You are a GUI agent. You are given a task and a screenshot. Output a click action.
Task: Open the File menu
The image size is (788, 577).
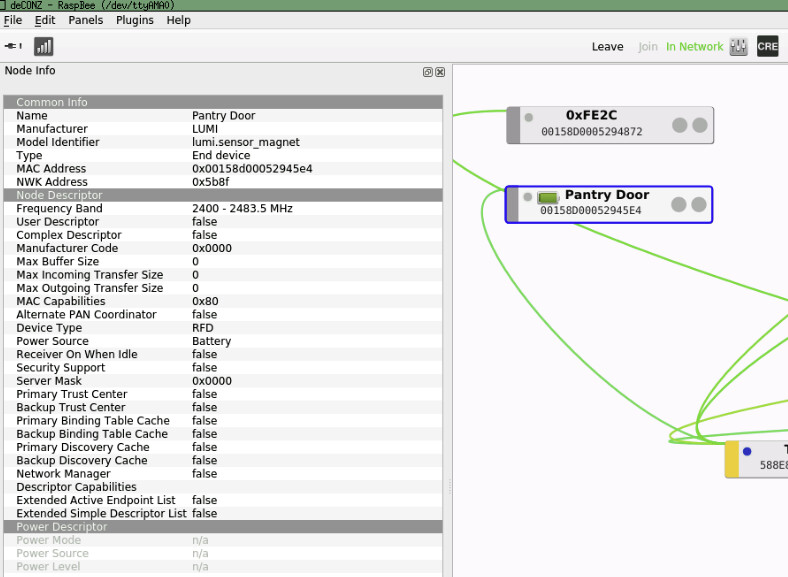click(x=13, y=20)
